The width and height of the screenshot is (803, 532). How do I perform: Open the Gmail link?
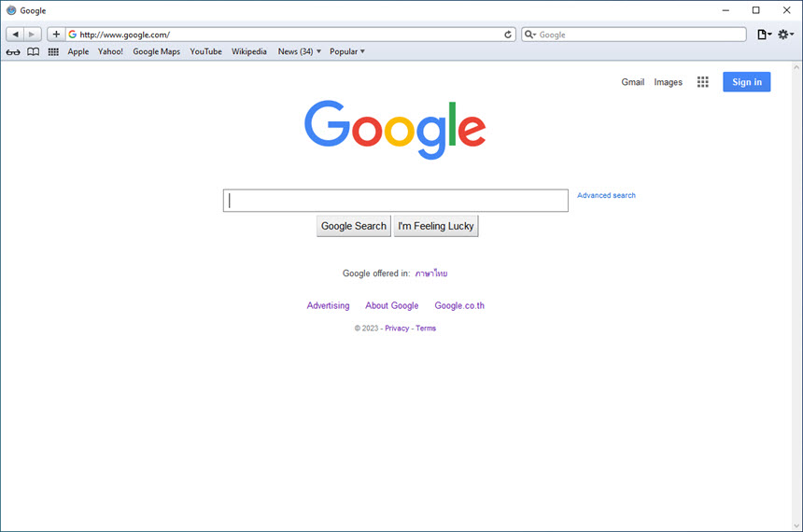632,82
